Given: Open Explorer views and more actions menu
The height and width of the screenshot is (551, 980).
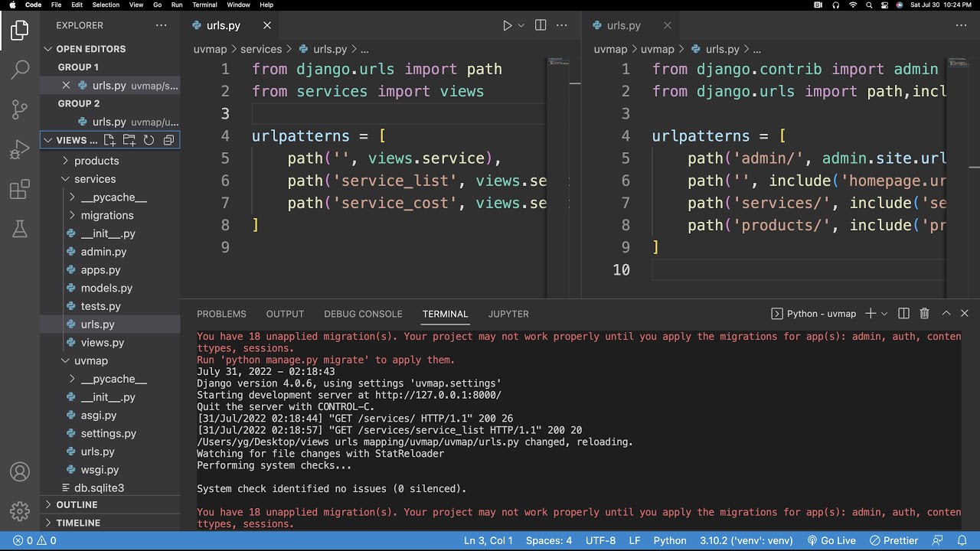Looking at the screenshot, I should click(x=161, y=25).
